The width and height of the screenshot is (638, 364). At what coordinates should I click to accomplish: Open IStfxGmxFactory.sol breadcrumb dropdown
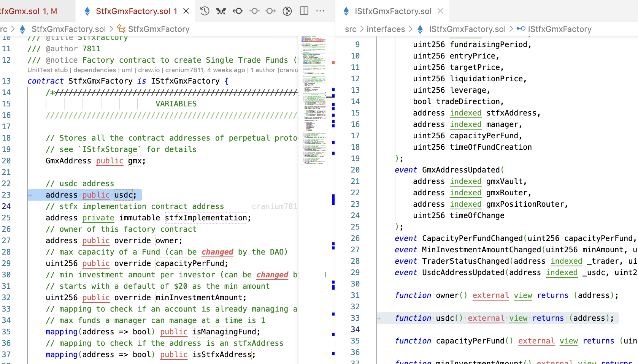(467, 29)
